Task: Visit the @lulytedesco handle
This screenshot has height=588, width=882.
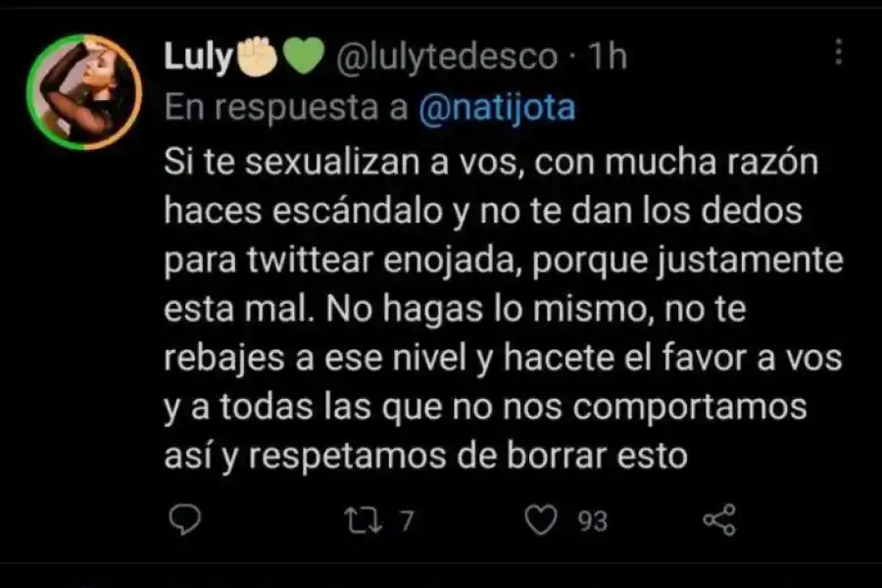Action: 447,57
